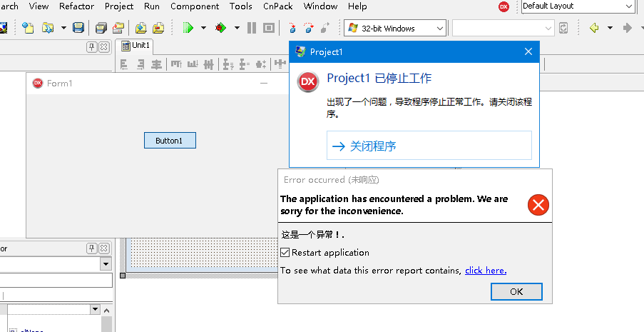This screenshot has width=644, height=332.
Task: Click the Open file folder icon
Action: [x=48, y=28]
